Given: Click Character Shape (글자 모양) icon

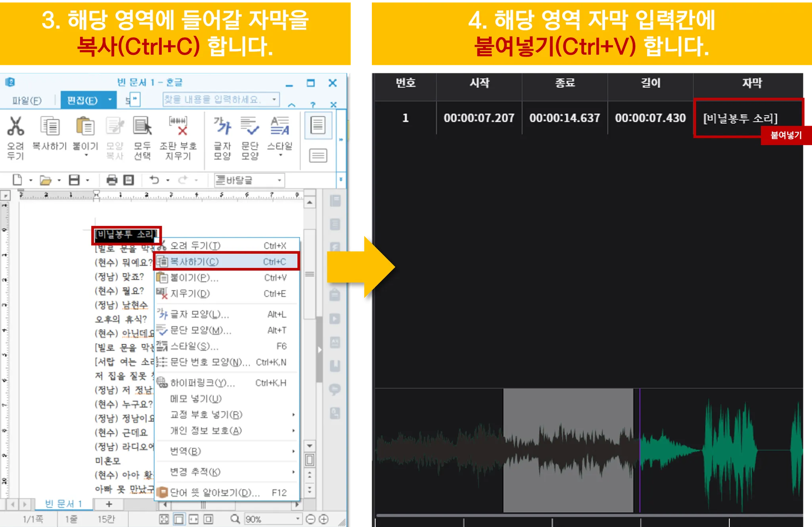Looking at the screenshot, I should coord(222,127).
